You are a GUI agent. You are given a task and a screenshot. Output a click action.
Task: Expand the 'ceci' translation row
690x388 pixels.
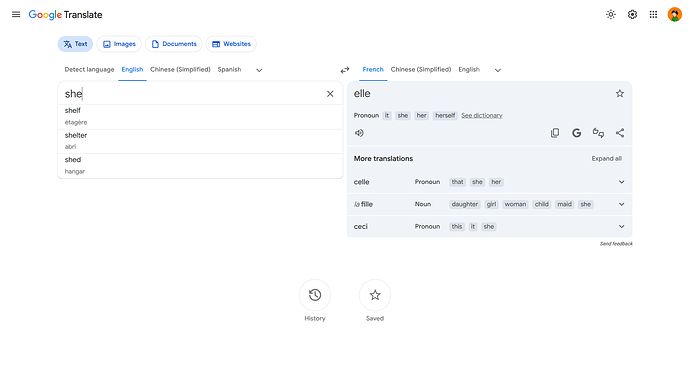[x=621, y=227]
